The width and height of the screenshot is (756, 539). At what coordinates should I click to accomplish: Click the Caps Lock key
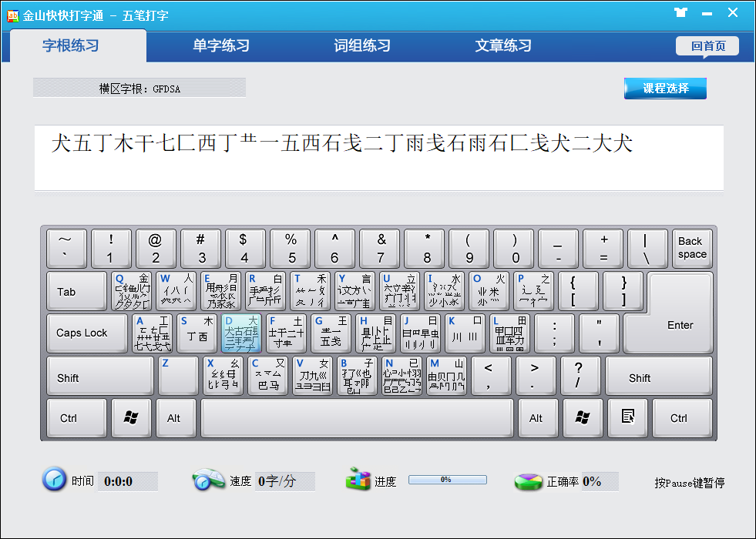(x=87, y=333)
